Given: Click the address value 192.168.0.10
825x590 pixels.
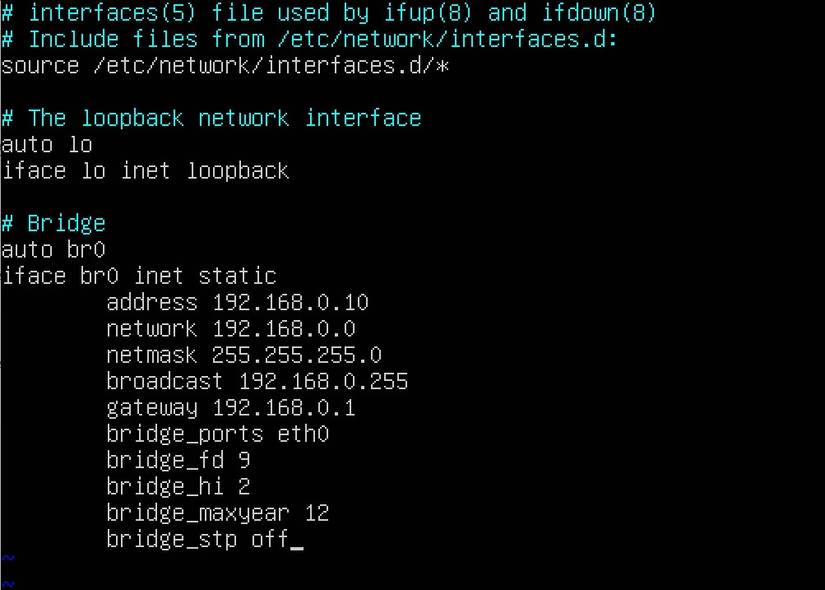Looking at the screenshot, I should pyautogui.click(x=290, y=302).
